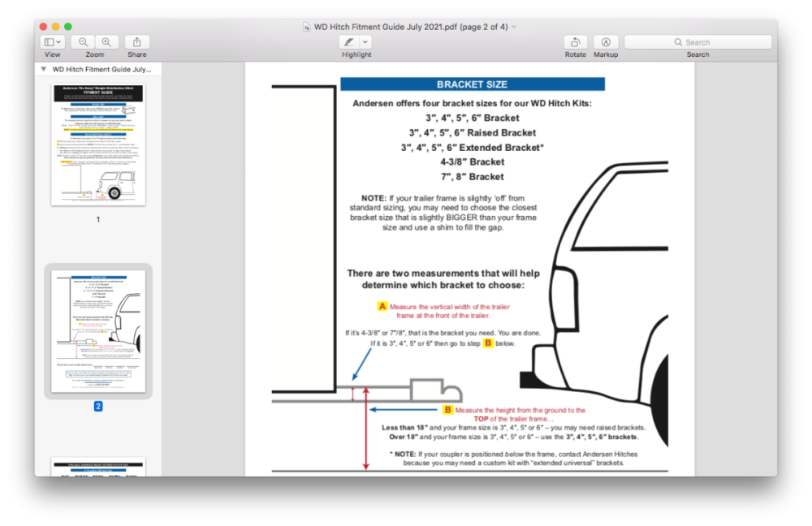The width and height of the screenshot is (812, 526).
Task: Click the yellow B marker near measurement text
Action: click(447, 410)
